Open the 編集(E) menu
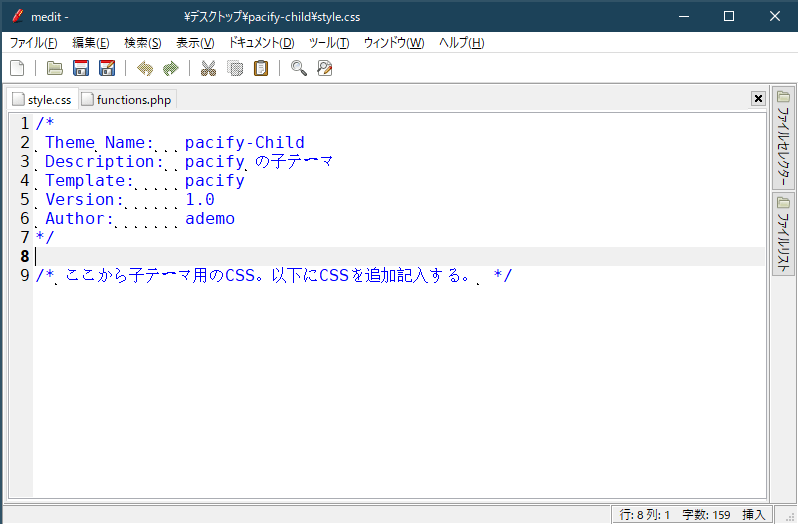The width and height of the screenshot is (798, 524). pos(91,43)
